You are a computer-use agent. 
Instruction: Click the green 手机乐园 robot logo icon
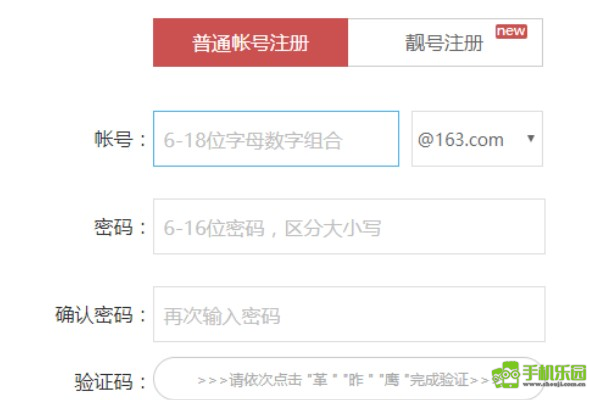click(x=506, y=374)
